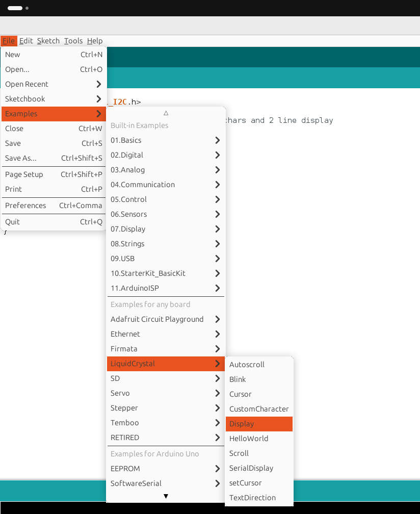
Task: Open the CustomCharacter example sketch
Action: click(x=259, y=409)
